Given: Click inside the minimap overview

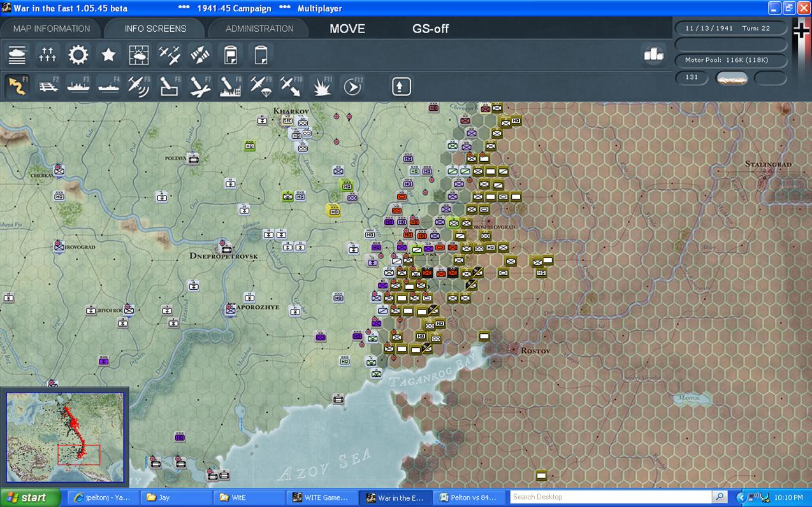Looking at the screenshot, I should [65, 437].
